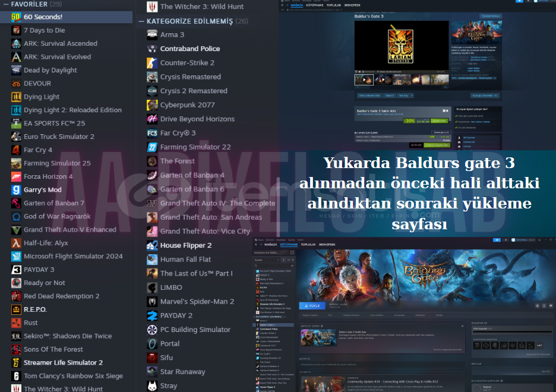Open the Baldur's Gate 3 Toolkit thumbnail

point(318,337)
